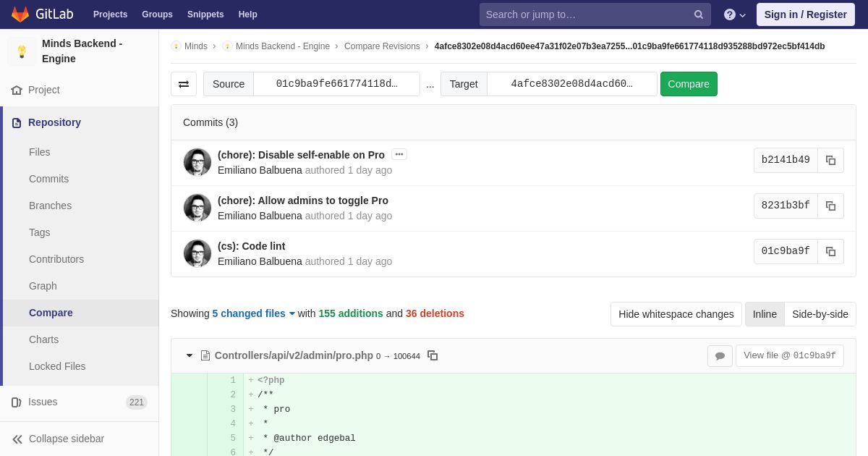This screenshot has height=456, width=868.
Task: Copy commit SHA b2141b49
Action: pos(830,160)
